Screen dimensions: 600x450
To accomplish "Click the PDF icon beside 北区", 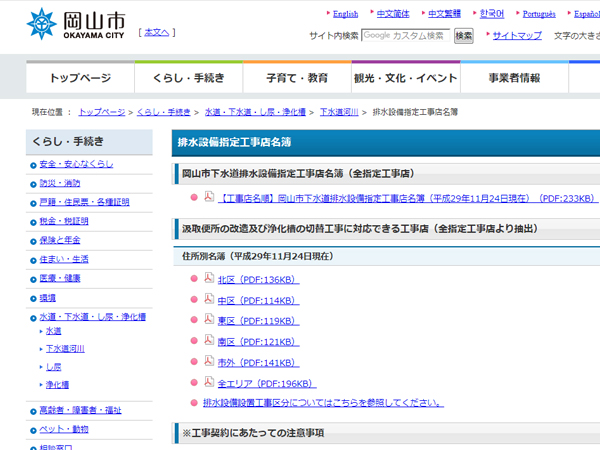I will point(209,279).
